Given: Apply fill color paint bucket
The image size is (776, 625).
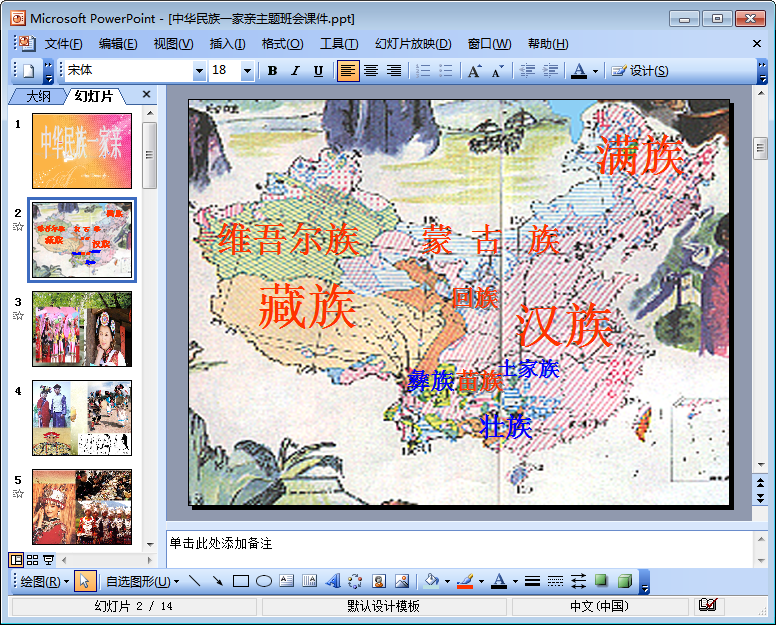Looking at the screenshot, I should click(432, 581).
